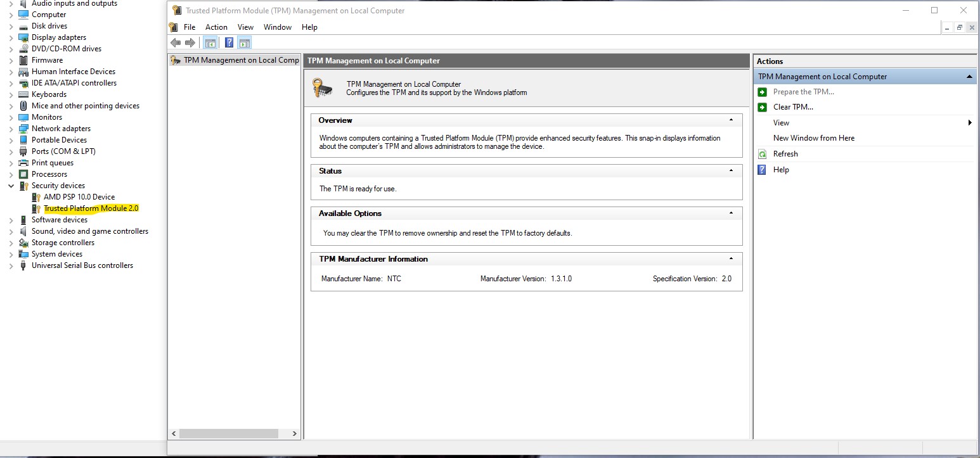This screenshot has width=980, height=458.
Task: Collapse the Security devices tree node
Action: (10, 186)
